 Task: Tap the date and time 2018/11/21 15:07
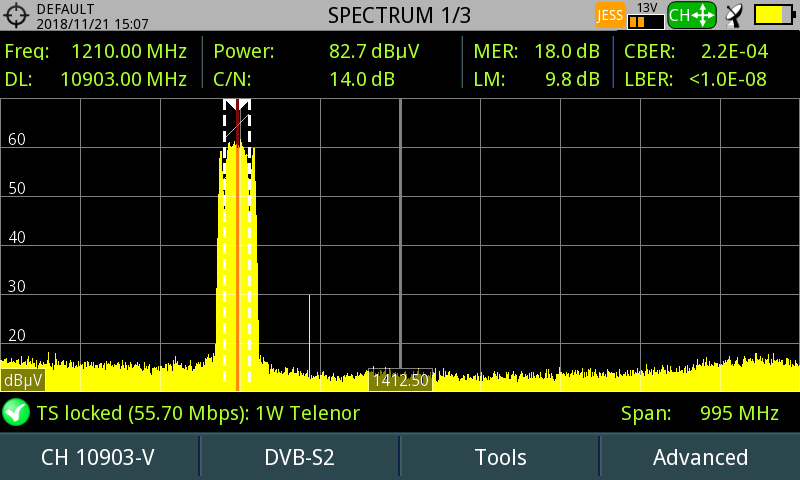click(92, 24)
